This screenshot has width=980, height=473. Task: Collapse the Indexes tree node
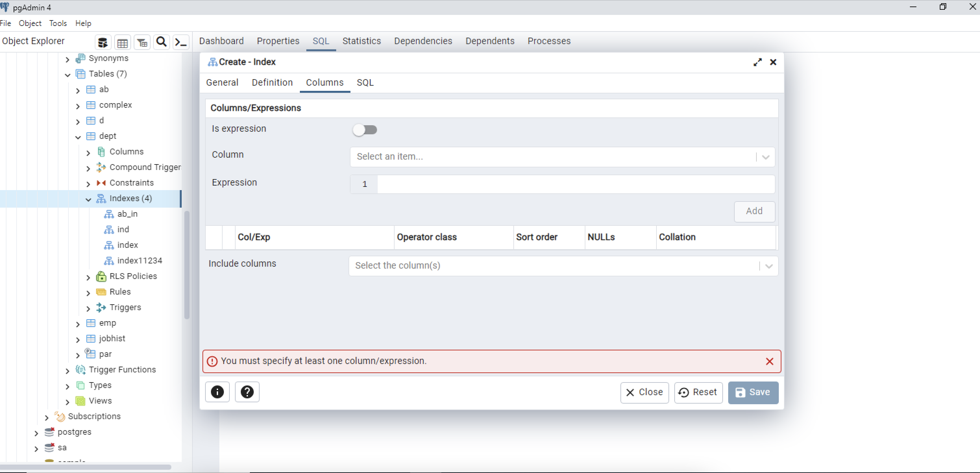(88, 199)
